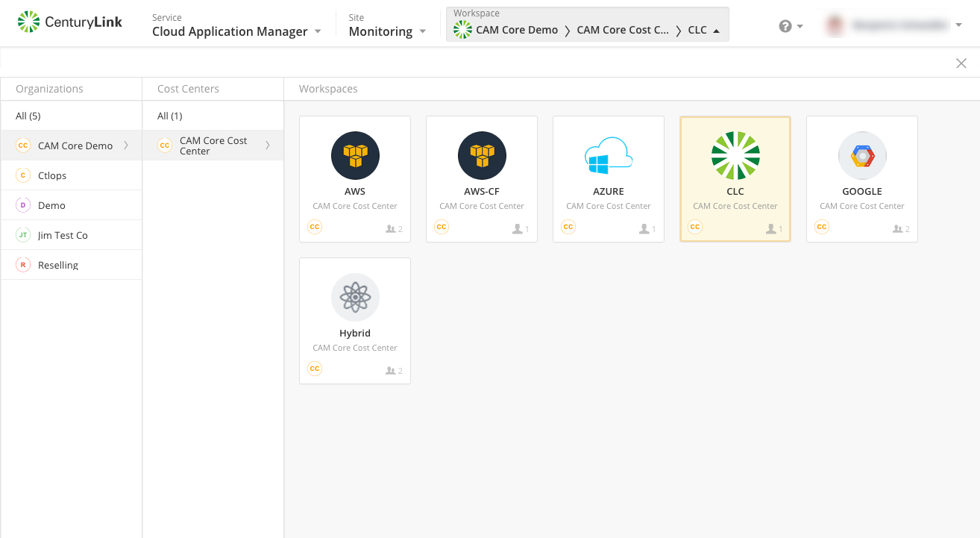Viewport: 980px width, 538px height.
Task: Click the Hybrid card title text
Action: pyautogui.click(x=355, y=334)
